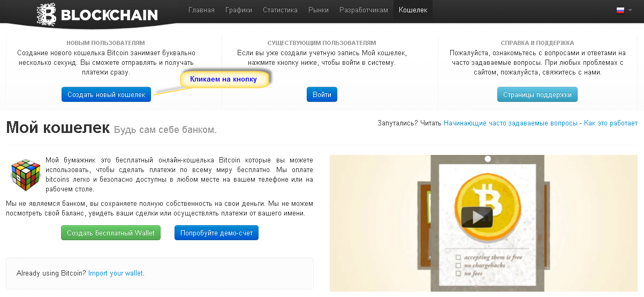Open the Графики nav item

(239, 10)
